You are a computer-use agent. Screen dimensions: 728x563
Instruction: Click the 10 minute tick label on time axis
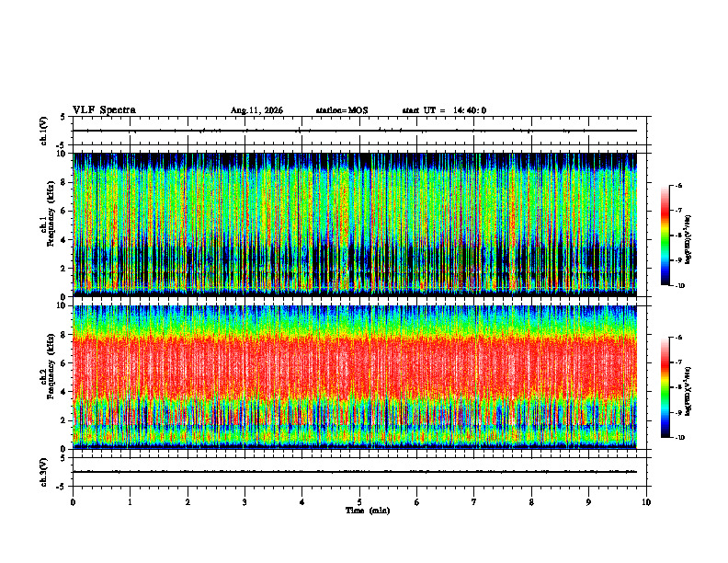(646, 502)
